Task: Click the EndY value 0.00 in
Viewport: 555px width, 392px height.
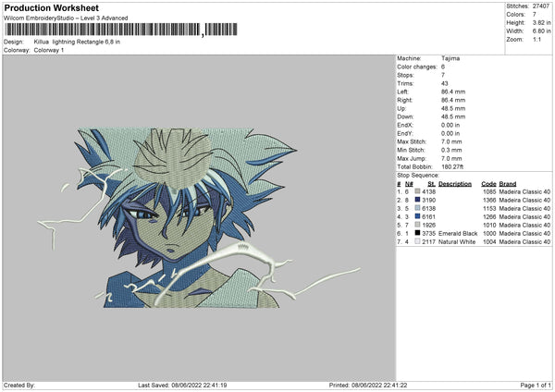Action: pos(450,133)
